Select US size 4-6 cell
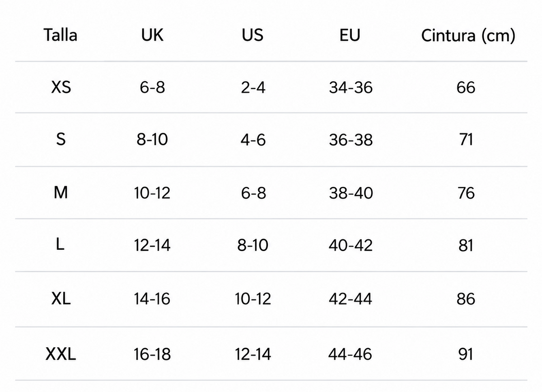The width and height of the screenshot is (542, 392). 253,140
